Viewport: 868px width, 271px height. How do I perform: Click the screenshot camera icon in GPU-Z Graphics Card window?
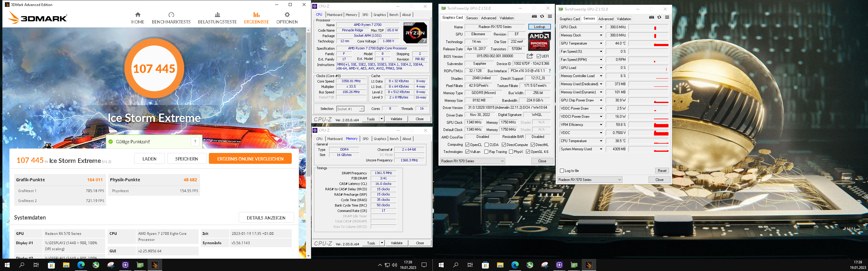click(x=534, y=17)
